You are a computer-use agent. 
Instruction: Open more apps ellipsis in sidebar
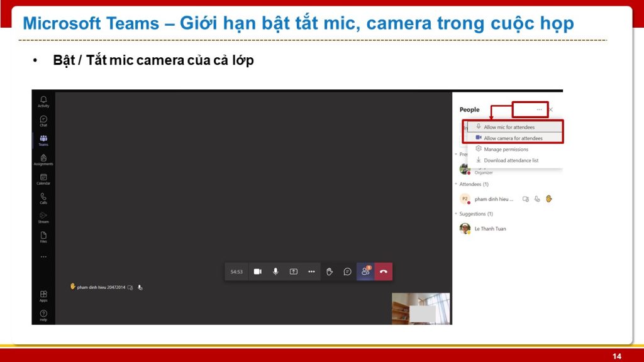coord(43,256)
